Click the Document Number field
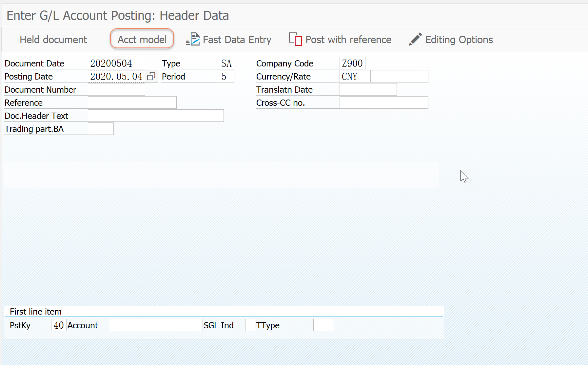 point(116,89)
